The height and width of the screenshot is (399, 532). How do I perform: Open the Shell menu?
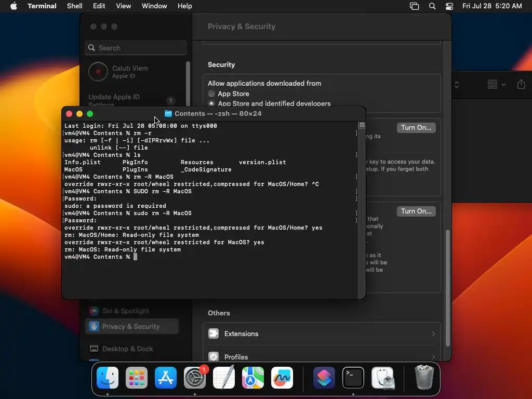tap(75, 6)
